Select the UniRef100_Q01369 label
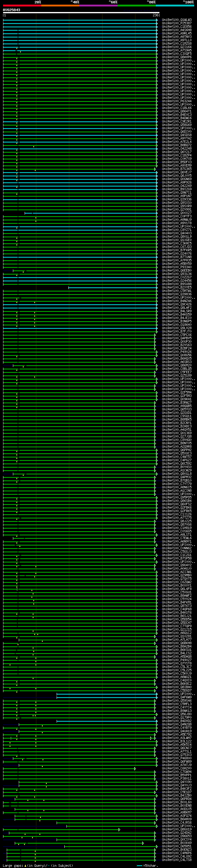The width and height of the screenshot is (197, 868). 176,433
